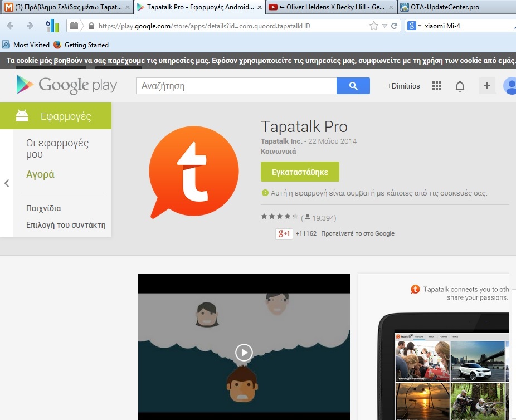Open Επιλογή του συντάκτη
This screenshot has width=516, height=420.
click(66, 225)
